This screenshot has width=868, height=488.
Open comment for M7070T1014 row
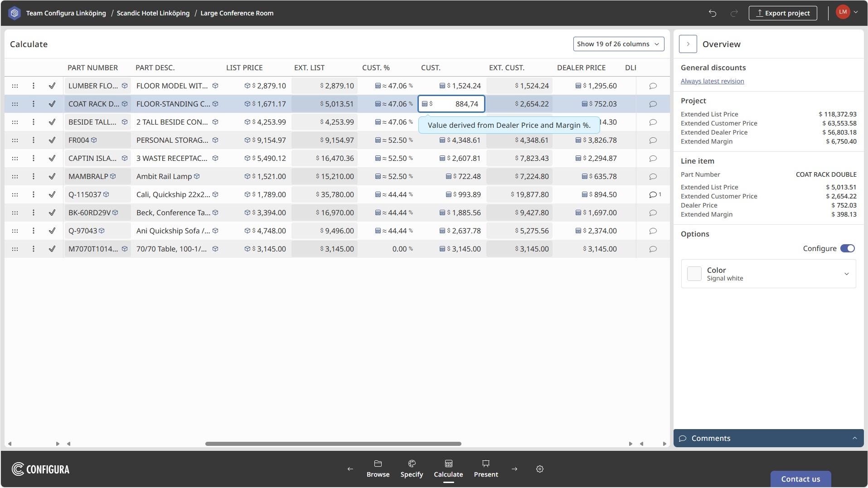tap(653, 249)
